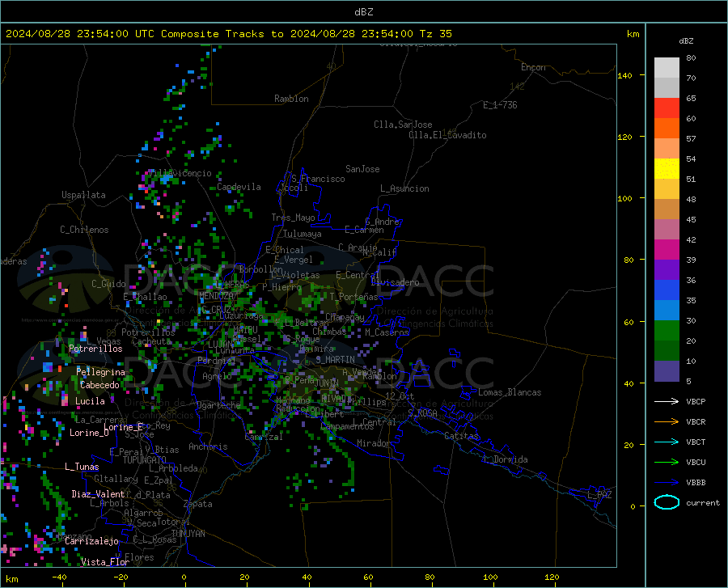Click the Clla.El_Cavadito label

[447, 135]
